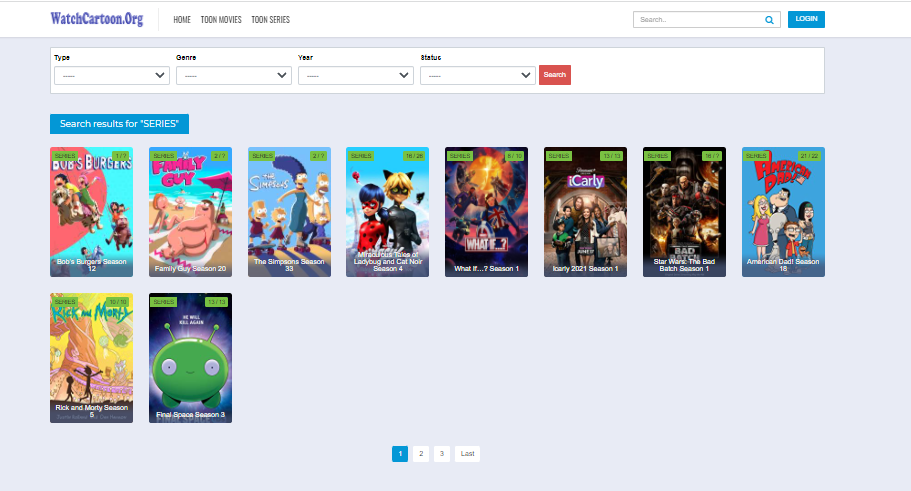
Task: Open Star Wars: The Bad Batch poster
Action: click(x=684, y=212)
